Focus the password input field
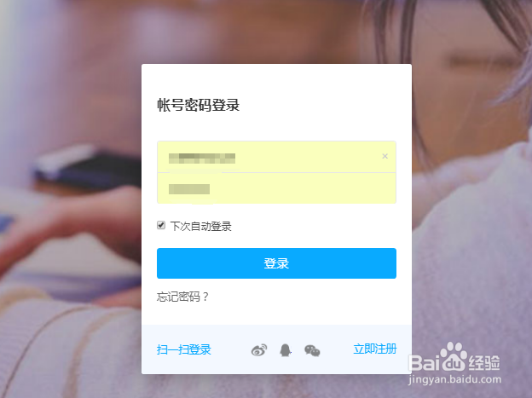 [x=276, y=188]
